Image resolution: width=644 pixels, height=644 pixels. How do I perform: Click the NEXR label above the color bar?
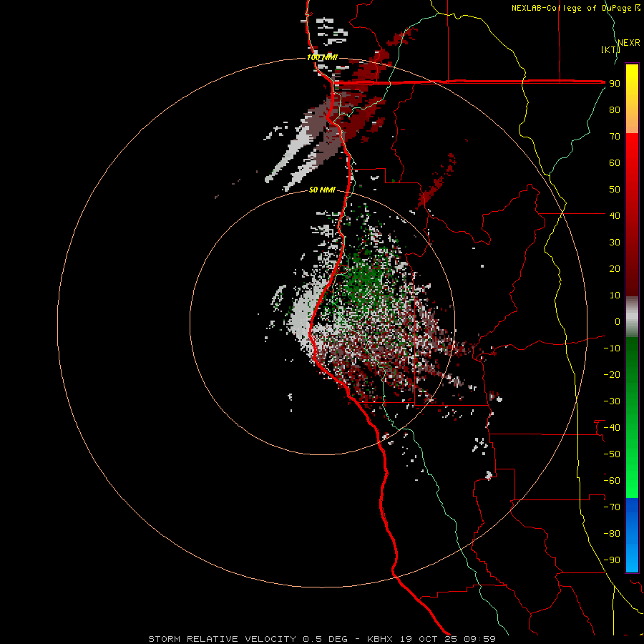point(629,43)
